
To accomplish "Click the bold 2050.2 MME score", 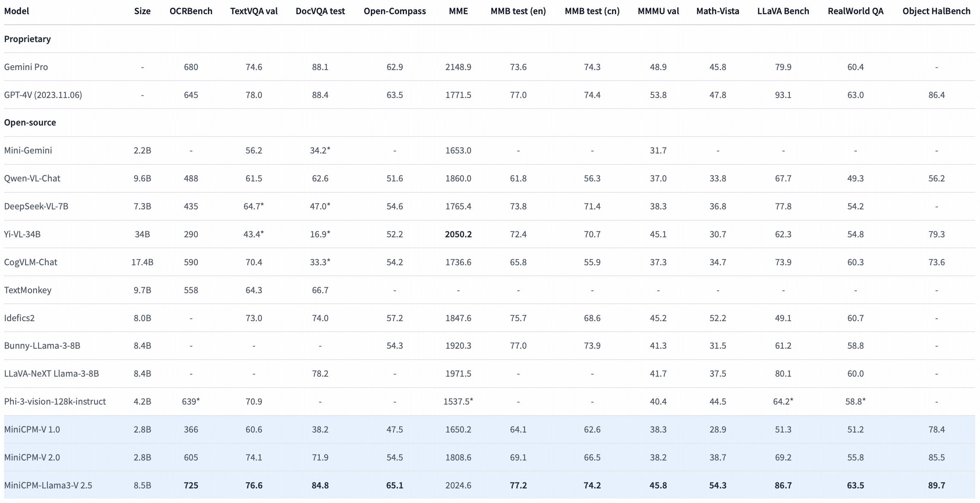I will coord(458,234).
